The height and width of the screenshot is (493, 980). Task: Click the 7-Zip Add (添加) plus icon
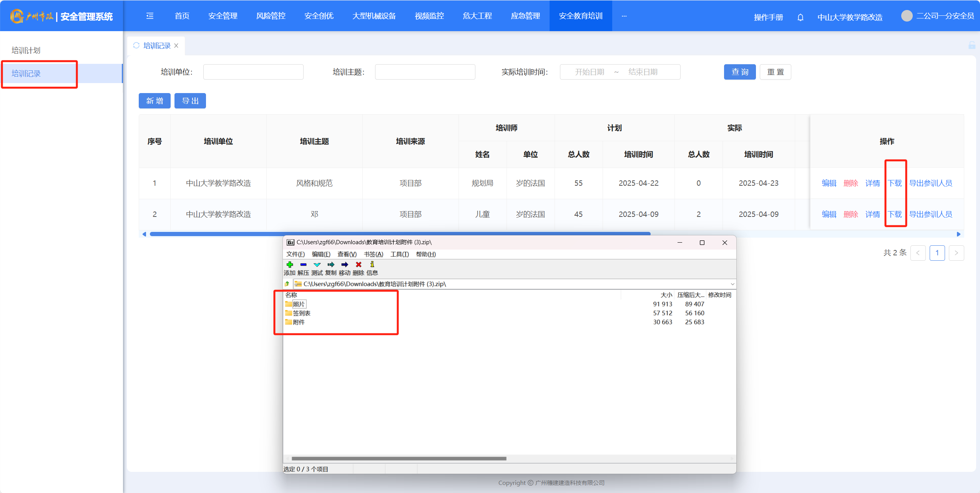tap(290, 265)
